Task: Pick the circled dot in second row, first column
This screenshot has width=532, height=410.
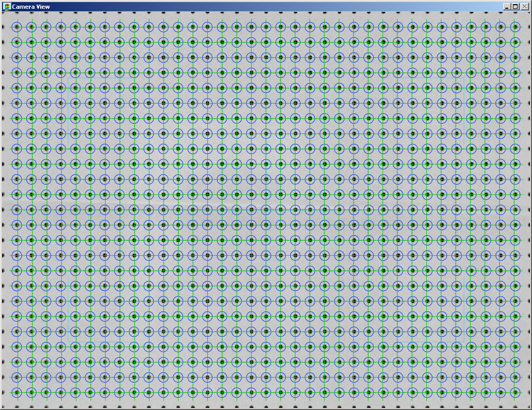Action: pyautogui.click(x=16, y=42)
